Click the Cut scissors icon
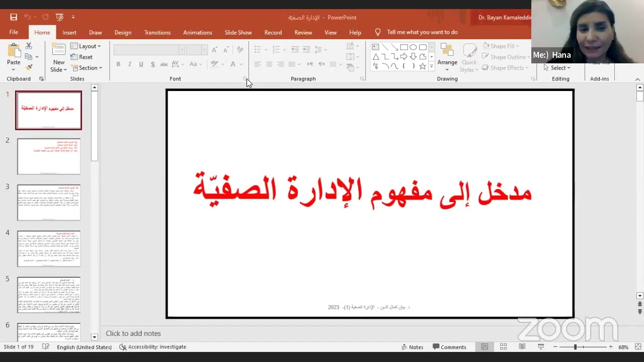The height and width of the screenshot is (362, 644). click(x=29, y=46)
